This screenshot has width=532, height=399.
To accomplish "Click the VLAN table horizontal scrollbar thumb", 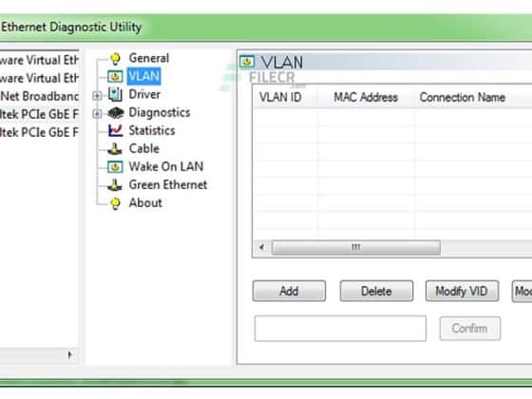I will pyautogui.click(x=356, y=247).
